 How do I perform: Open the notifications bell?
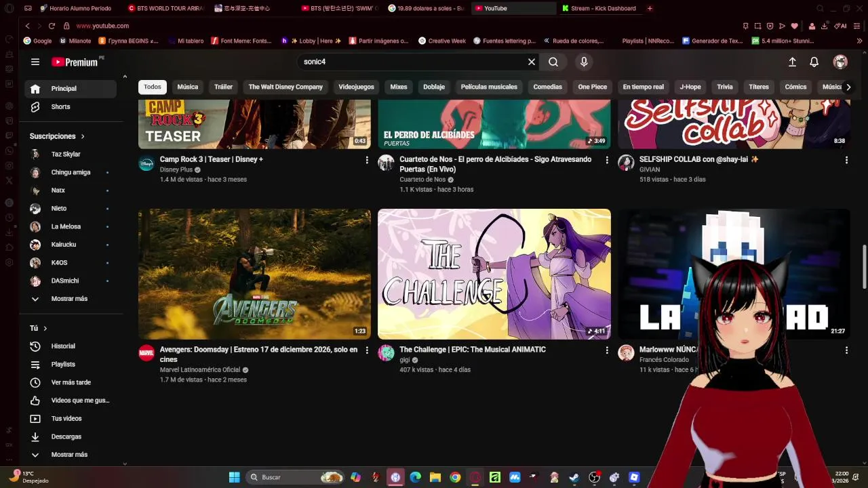pos(814,62)
